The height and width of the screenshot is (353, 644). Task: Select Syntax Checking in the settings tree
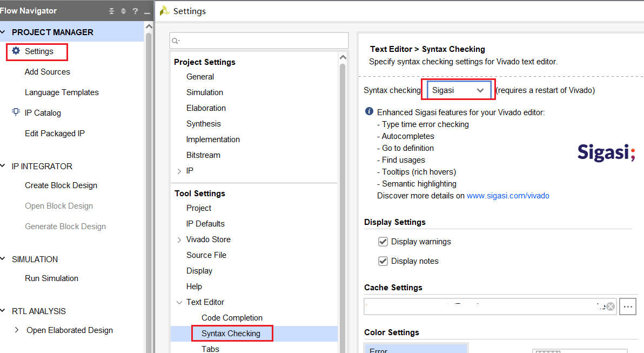[231, 334]
